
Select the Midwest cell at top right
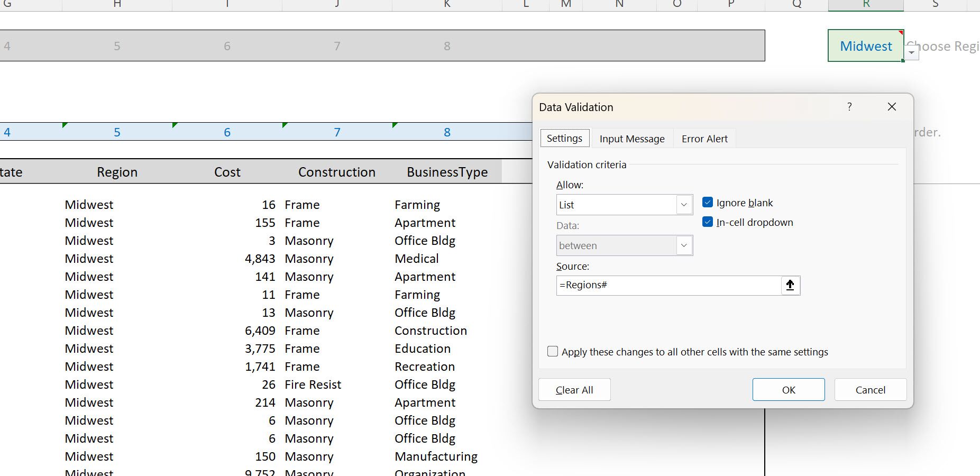(865, 45)
